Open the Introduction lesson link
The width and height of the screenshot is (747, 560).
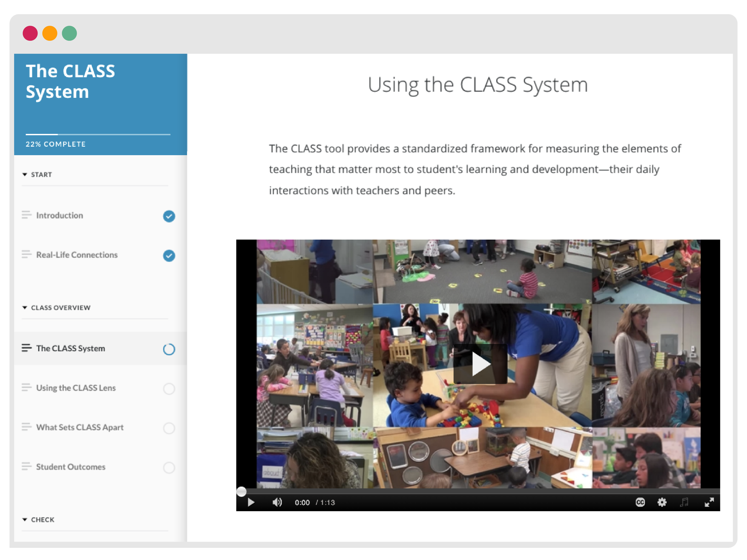click(x=59, y=215)
